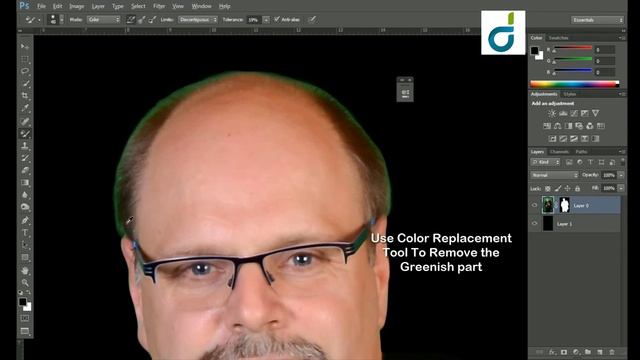Open the Image menu
Screen dimensions: 640x360
[x=76, y=6]
